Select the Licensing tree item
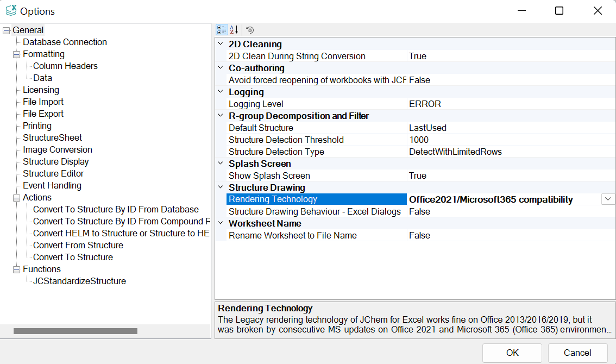The height and width of the screenshot is (364, 616). (41, 90)
